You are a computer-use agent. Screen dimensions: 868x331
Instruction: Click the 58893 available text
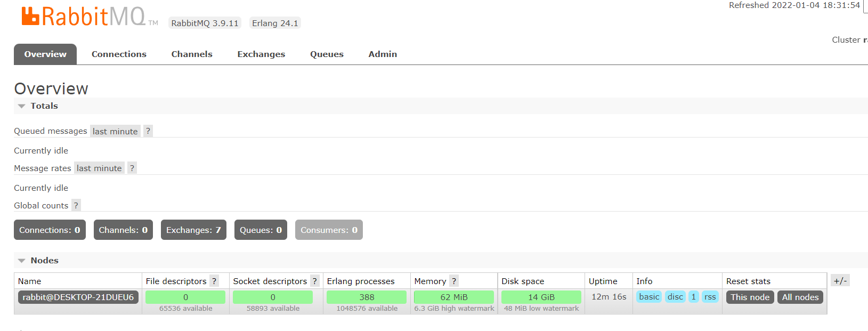click(273, 309)
